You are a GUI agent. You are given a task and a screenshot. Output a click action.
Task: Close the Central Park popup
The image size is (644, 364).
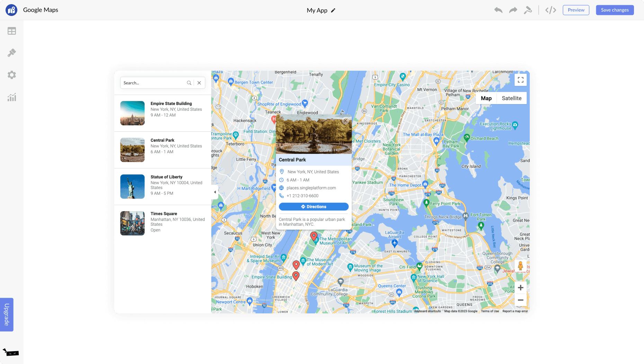click(x=346, y=121)
